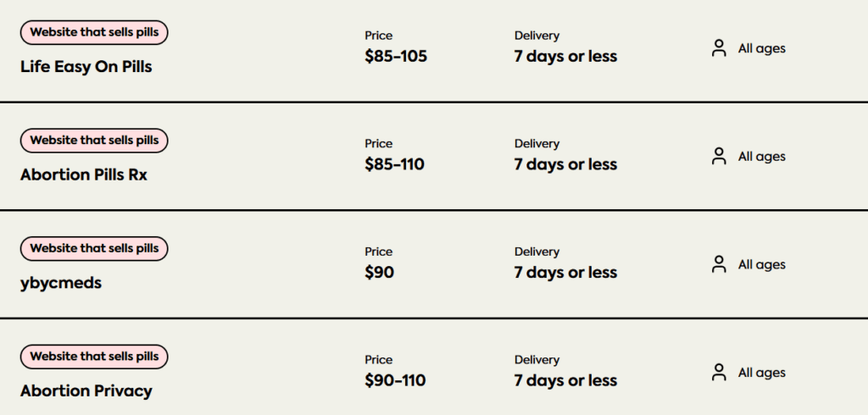Click the person icon in Abortion Privacy row
868x415 pixels.
[x=719, y=373]
